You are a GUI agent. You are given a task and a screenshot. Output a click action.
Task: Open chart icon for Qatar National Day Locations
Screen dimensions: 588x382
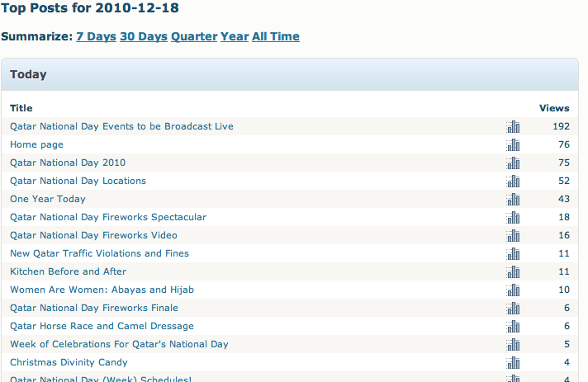(513, 181)
